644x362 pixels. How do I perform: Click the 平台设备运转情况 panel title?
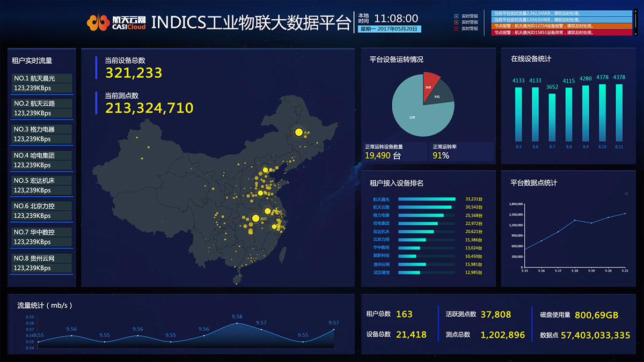tap(397, 60)
